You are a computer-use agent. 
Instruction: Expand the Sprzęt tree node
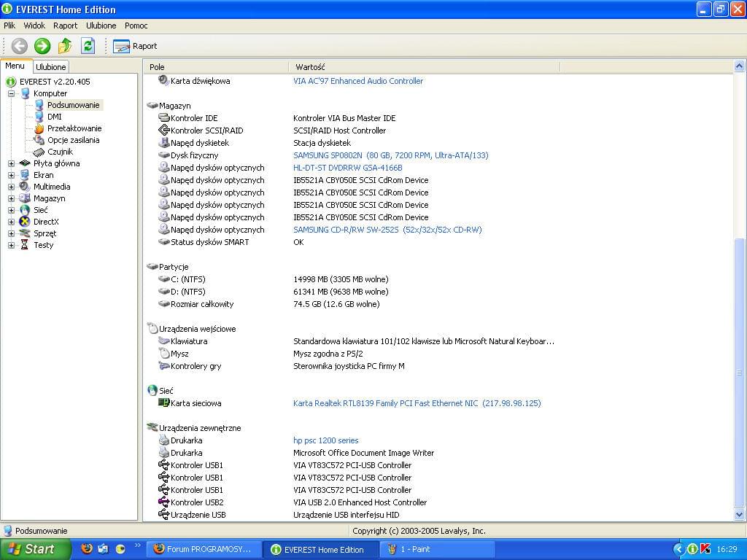tap(12, 233)
